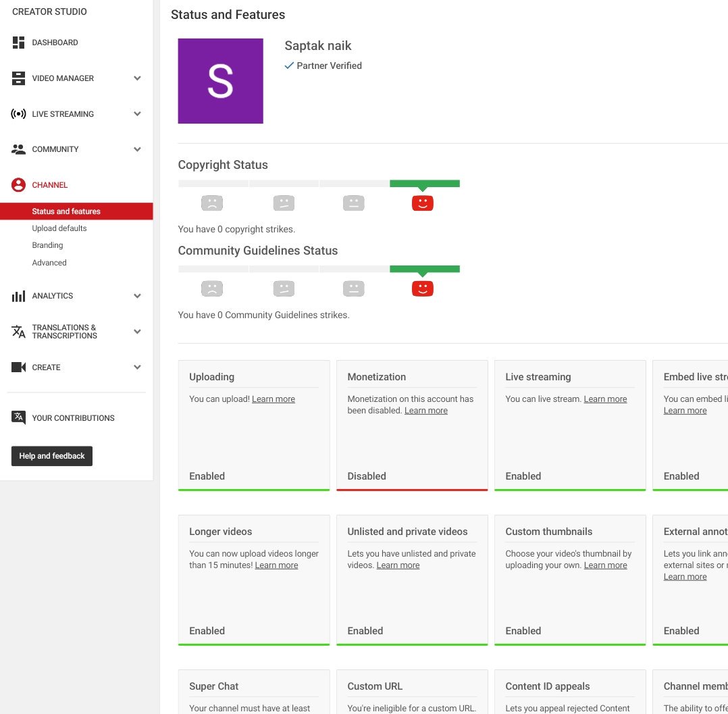Click the Channel person icon

tap(18, 185)
